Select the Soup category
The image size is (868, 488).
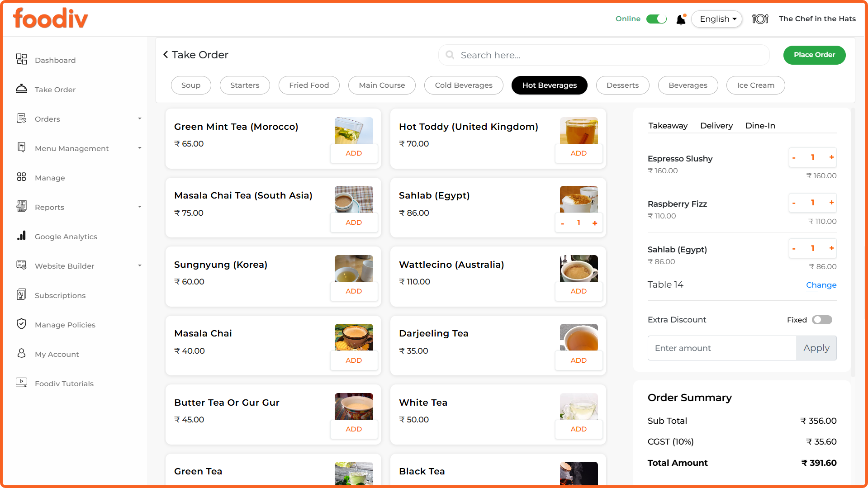[x=191, y=85]
